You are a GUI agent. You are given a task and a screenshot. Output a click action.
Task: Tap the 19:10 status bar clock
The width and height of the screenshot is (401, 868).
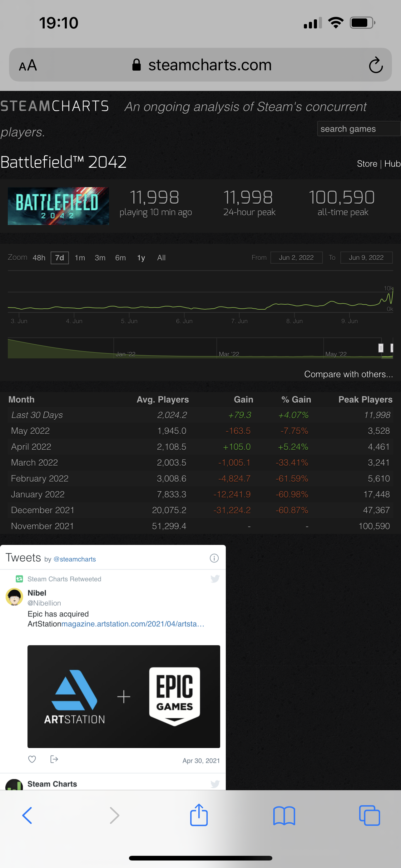point(59,23)
